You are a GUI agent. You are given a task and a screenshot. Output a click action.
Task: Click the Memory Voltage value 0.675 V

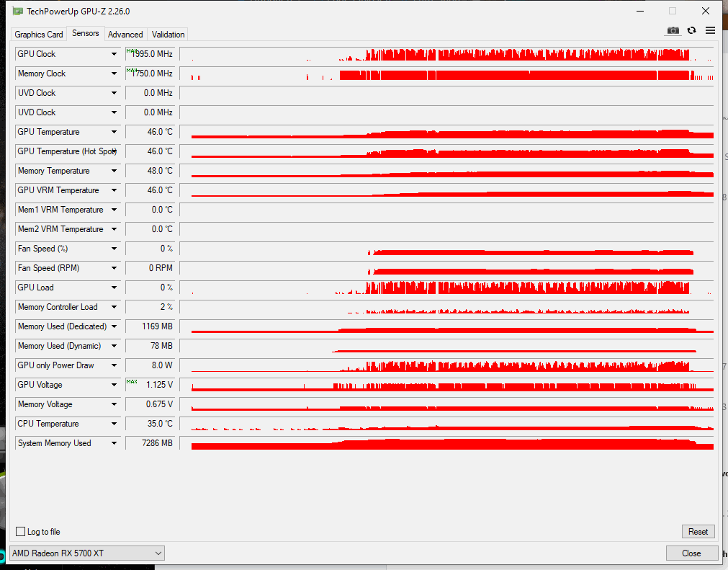click(150, 405)
